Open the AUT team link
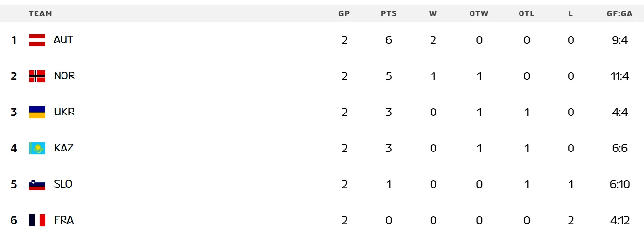 [x=63, y=40]
